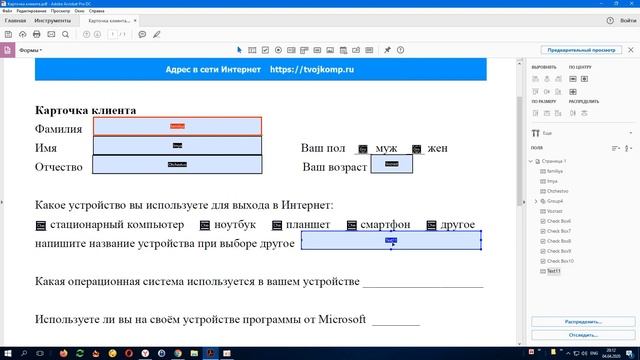Click the Comment speech bubble icon

[142, 34]
